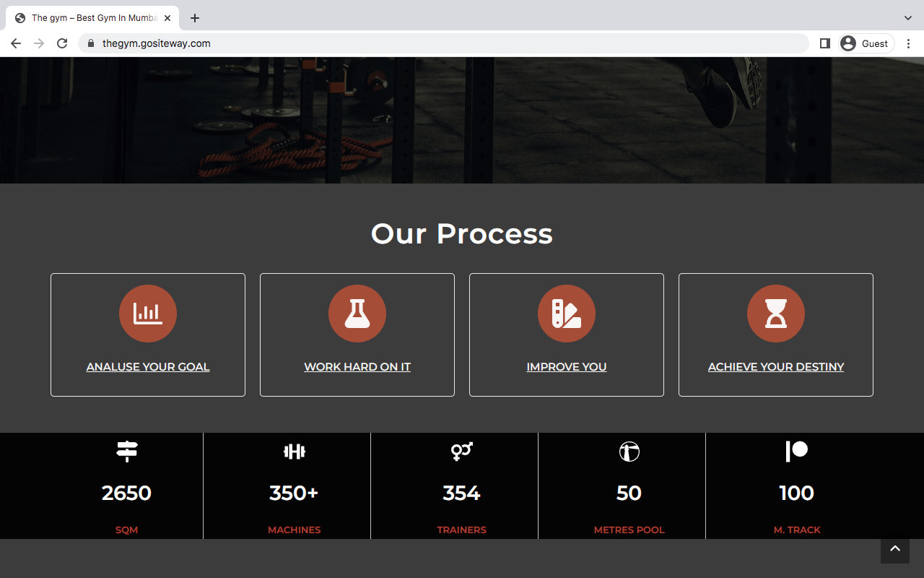Click the 2650 counter value
Viewport: 924px width, 578px height.
pyautogui.click(x=127, y=493)
